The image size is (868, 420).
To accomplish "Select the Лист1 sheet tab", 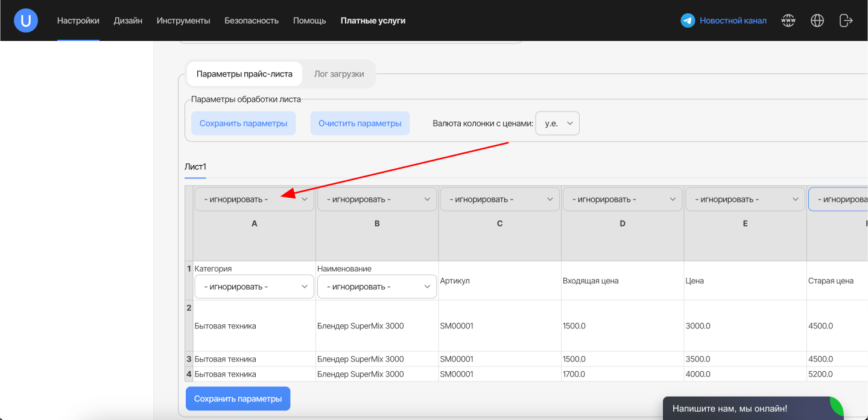I will pos(195,167).
